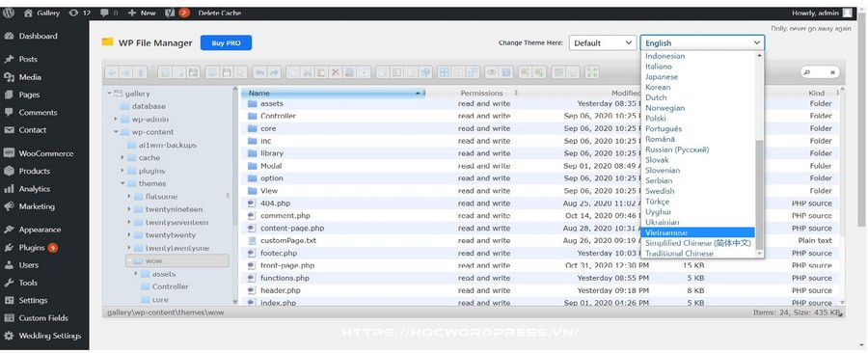Viewport: 868px width, 353px height.
Task: Click the yellow WP File Manager folder logo
Action: click(107, 42)
